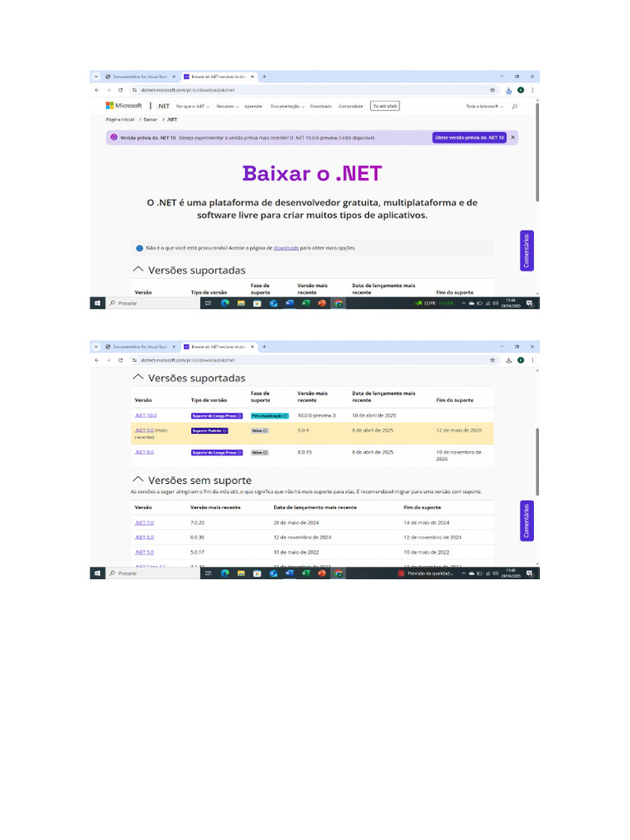This screenshot has width=630, height=840.
Task: Open the .NET 7.0 unsupported version link
Action: pyautogui.click(x=144, y=523)
